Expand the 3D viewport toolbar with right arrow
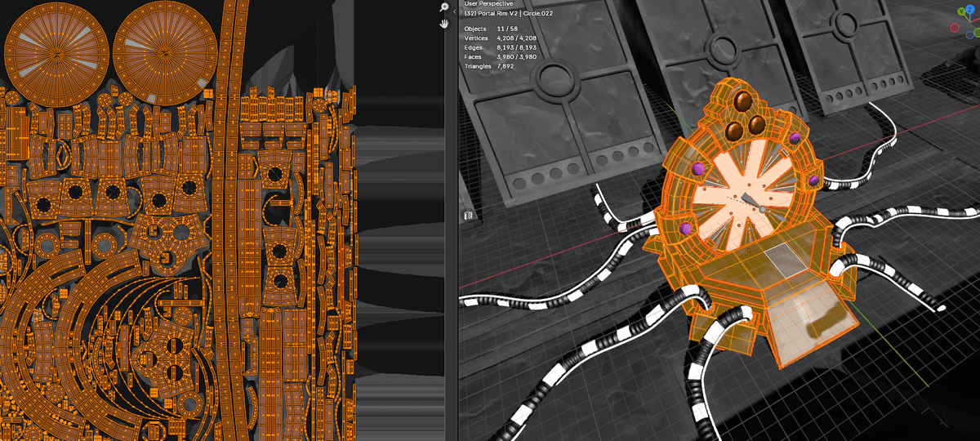980x441 pixels. (x=462, y=12)
